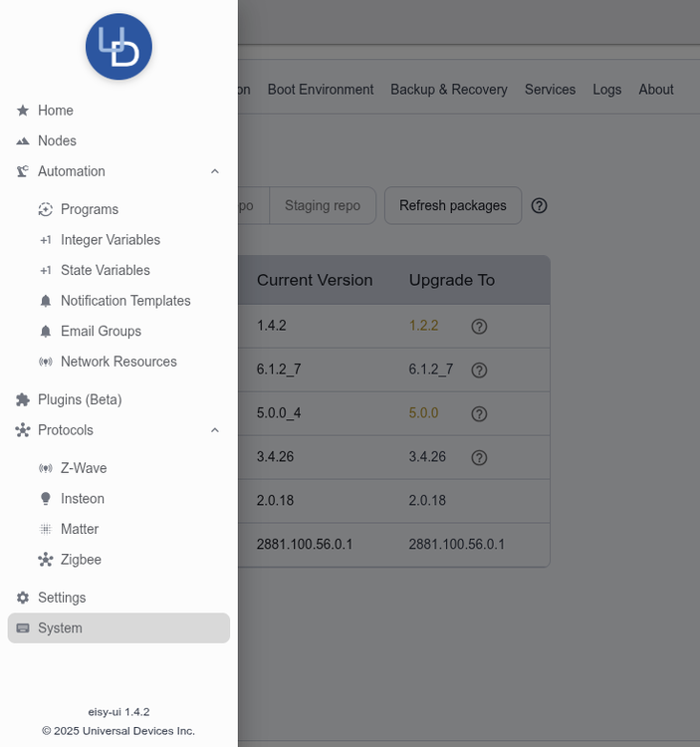Click the 5.0.0 upgrade version
700x747 pixels.
(x=424, y=413)
